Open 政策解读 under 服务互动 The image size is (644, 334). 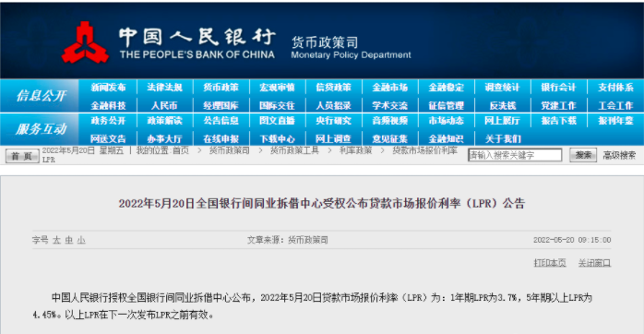click(x=164, y=121)
